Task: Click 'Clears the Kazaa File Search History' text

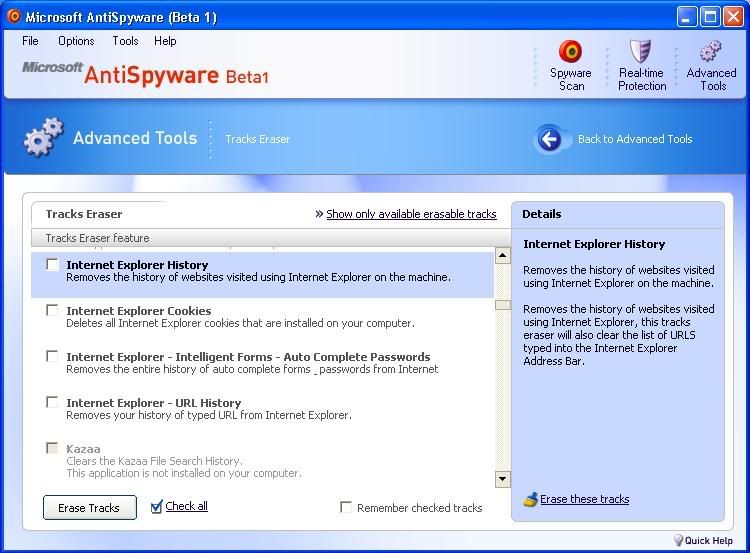Action: coord(154,461)
